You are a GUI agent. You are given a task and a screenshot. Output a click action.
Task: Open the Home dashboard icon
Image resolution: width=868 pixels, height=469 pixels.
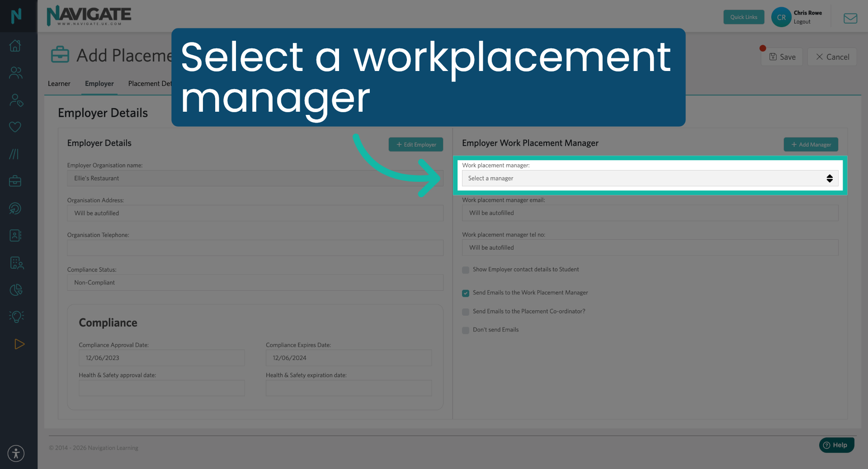coord(15,45)
